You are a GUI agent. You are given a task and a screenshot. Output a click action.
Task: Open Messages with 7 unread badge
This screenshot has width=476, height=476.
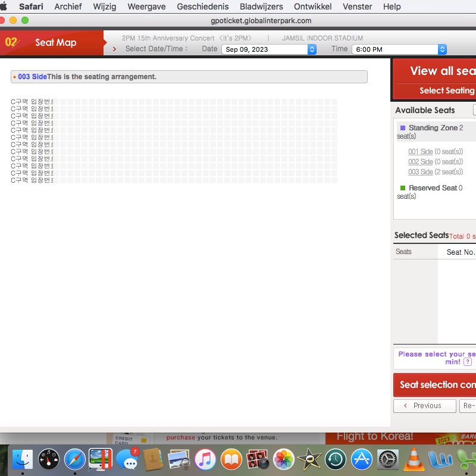(x=127, y=459)
